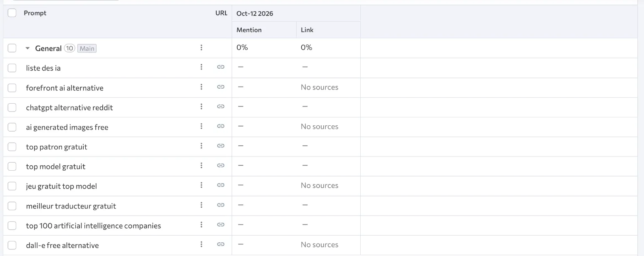Open three-dot menu for 'jeu gratuit top model'
The image size is (644, 256).
click(x=201, y=185)
